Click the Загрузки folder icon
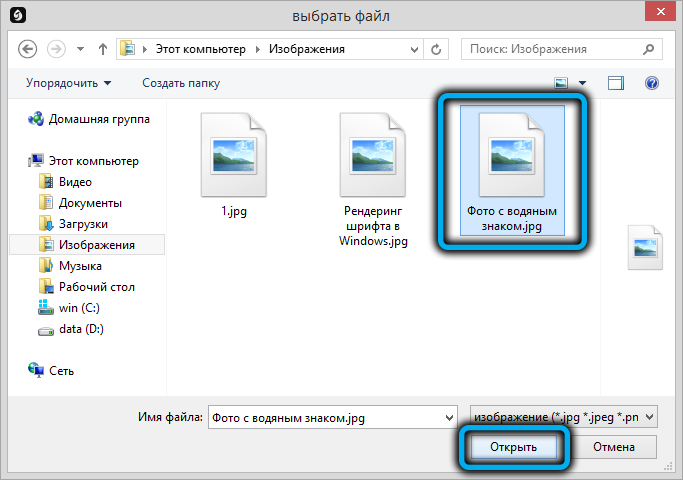683x480 pixels. [x=46, y=223]
